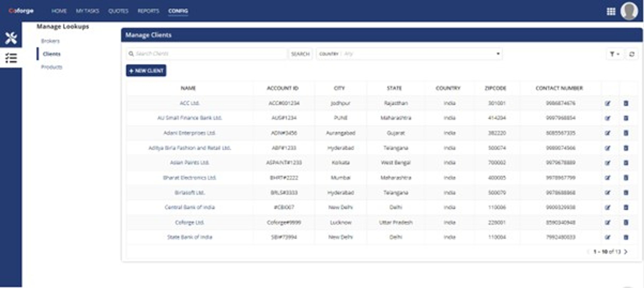Sort by the Contact Number column header
Viewport: 644px width, 288px height.
click(559, 88)
